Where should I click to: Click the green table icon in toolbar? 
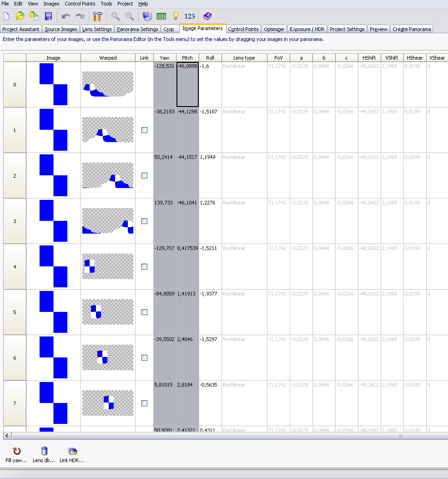pos(161,16)
